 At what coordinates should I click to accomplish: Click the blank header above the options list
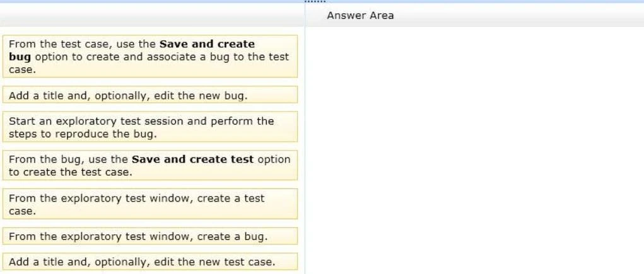point(151,15)
